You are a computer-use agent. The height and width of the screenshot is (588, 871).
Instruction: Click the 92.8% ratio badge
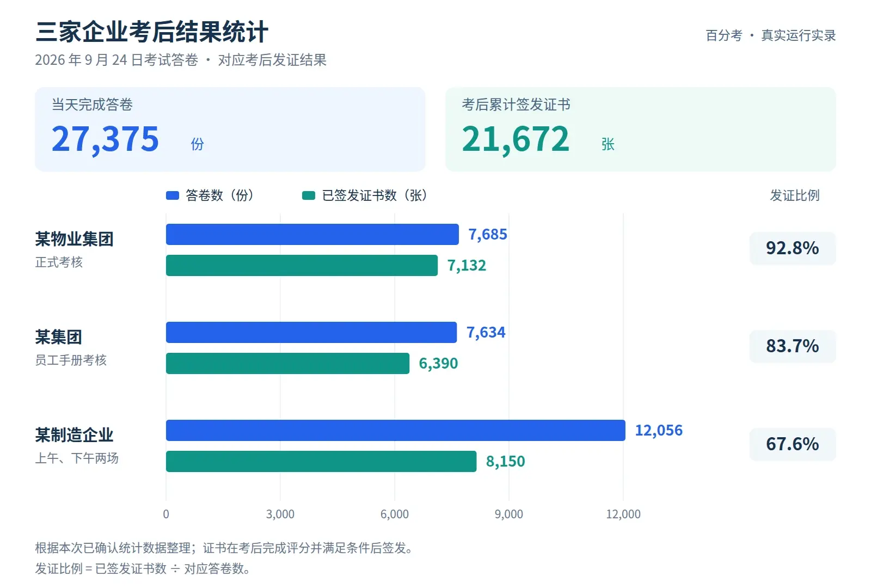tap(793, 248)
